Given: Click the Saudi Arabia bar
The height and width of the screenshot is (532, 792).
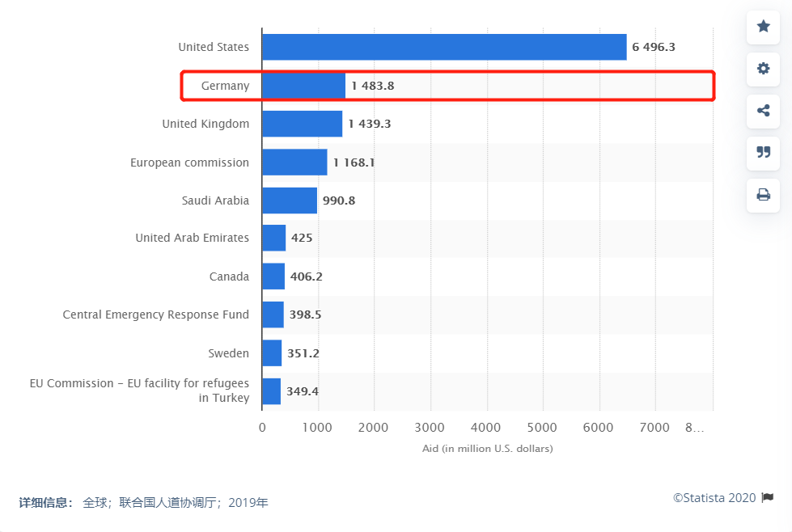Looking at the screenshot, I should click(x=289, y=201).
